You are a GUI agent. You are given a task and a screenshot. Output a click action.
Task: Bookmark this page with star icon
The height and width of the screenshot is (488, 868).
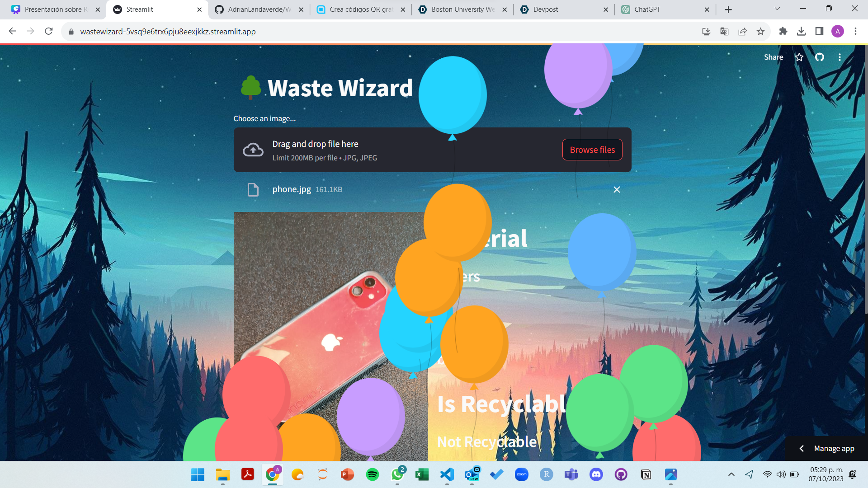pyautogui.click(x=760, y=31)
